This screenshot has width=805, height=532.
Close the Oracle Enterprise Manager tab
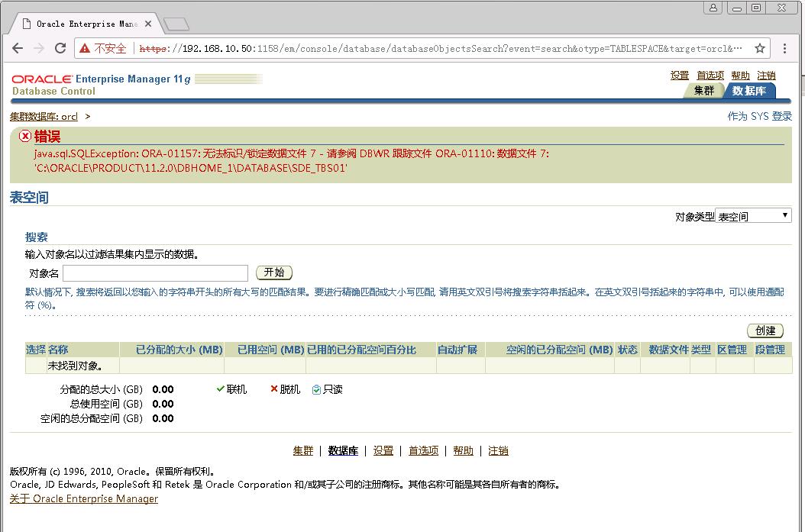tap(148, 24)
